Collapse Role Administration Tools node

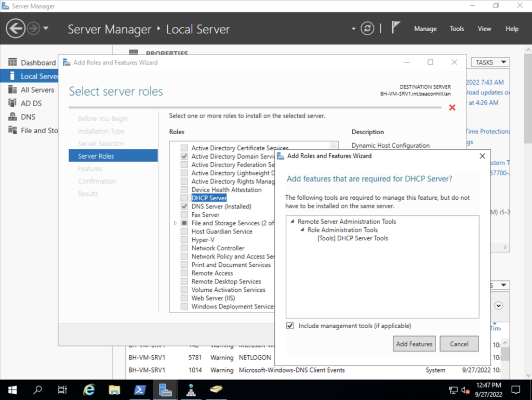[x=302, y=229]
